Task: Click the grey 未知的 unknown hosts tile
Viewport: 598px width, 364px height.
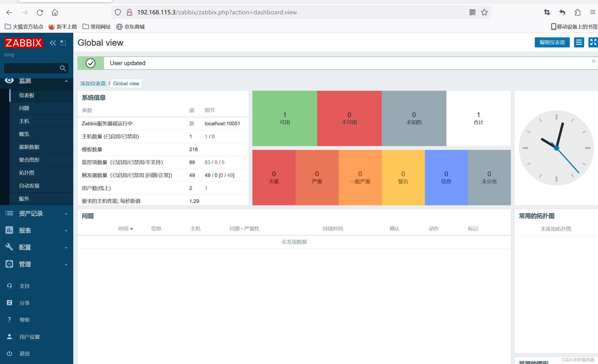Action: click(x=414, y=119)
